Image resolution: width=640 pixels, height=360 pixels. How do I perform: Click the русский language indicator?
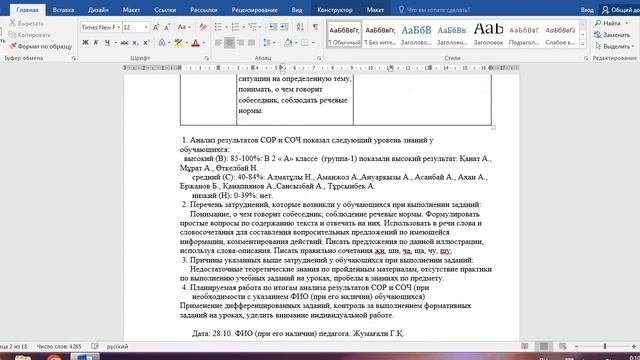coord(118,346)
